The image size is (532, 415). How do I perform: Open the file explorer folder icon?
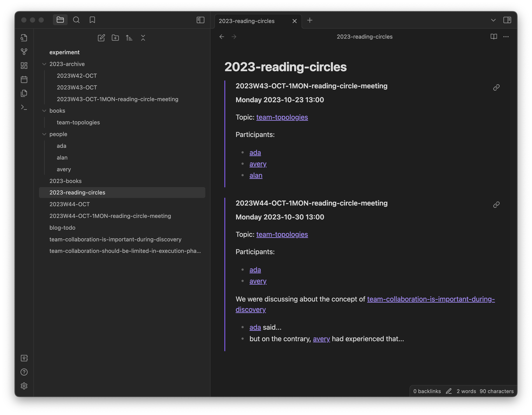point(60,20)
